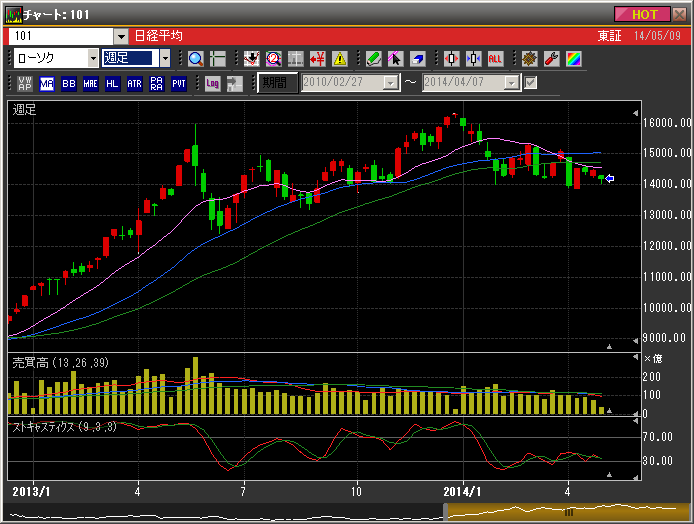This screenshot has height=524, width=694.
Task: Click the magnifier zoom icon
Action: click(195, 58)
